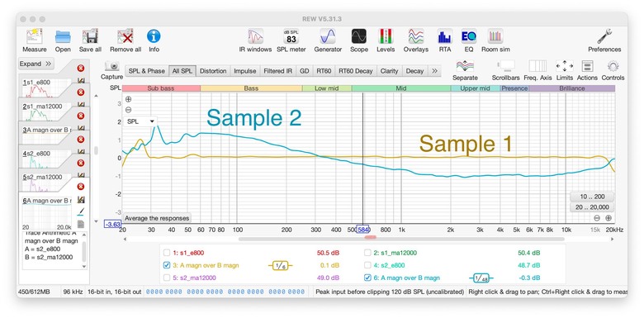Open the IR windows tool
Viewport: 644px width, 318px height.
[x=255, y=36]
